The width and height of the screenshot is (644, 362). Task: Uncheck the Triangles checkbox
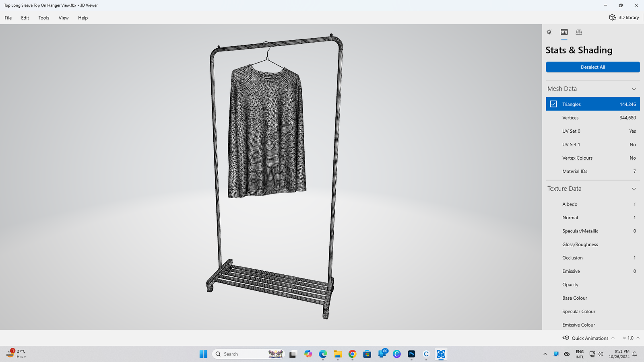tap(553, 104)
